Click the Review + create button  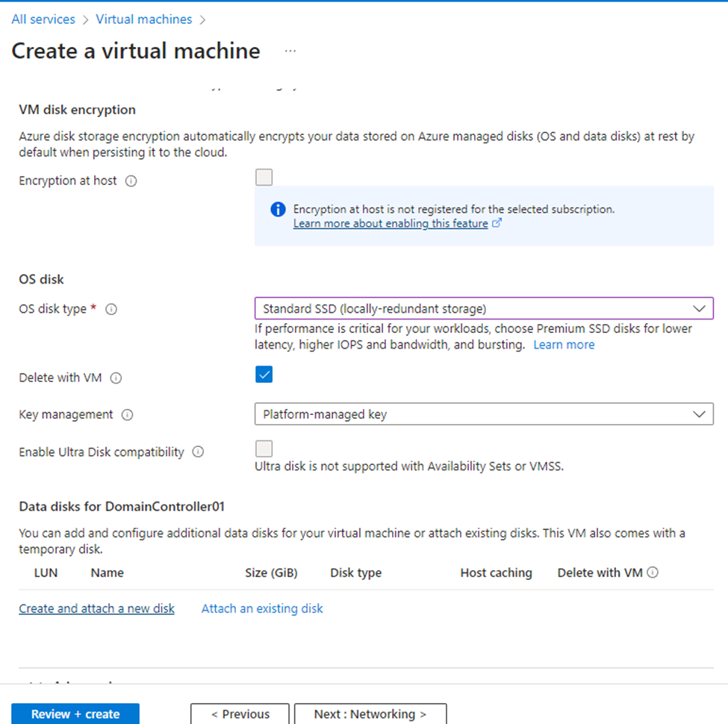(75, 714)
